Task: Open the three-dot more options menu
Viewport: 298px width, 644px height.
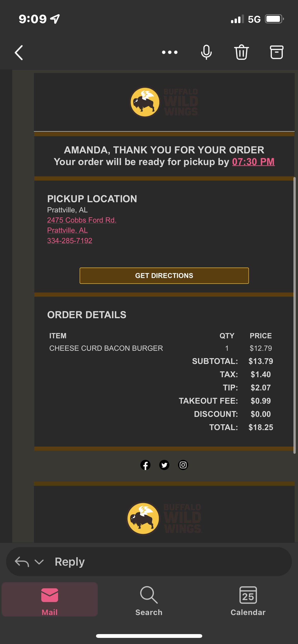Action: point(170,52)
